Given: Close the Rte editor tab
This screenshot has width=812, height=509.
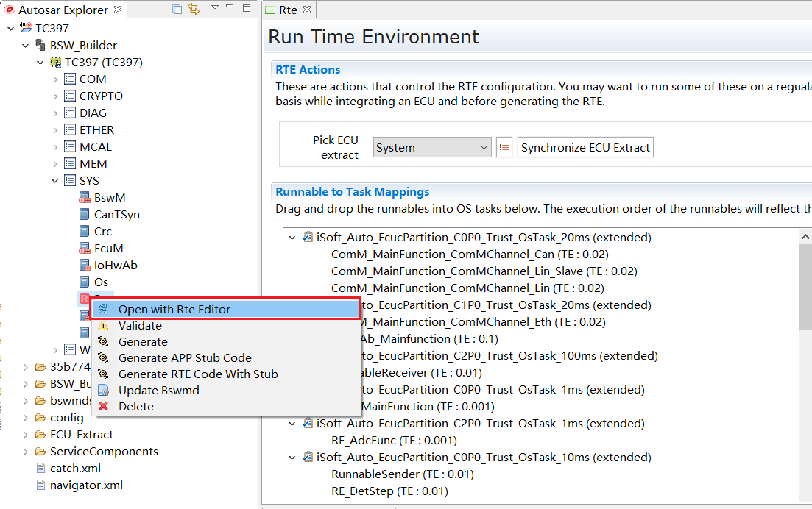Looking at the screenshot, I should [x=307, y=10].
